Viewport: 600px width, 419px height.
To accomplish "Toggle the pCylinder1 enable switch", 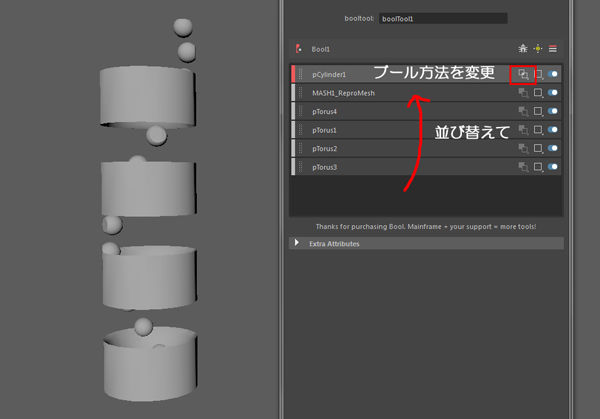I will pos(553,74).
